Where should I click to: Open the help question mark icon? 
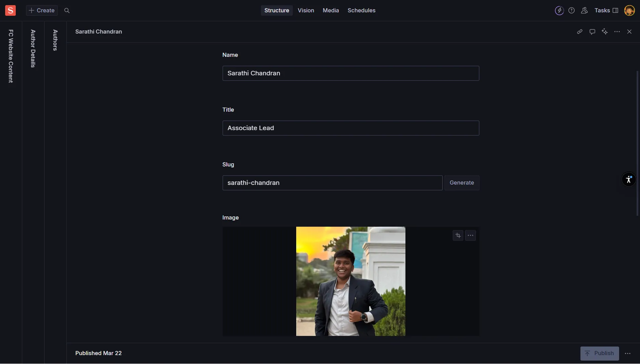tap(572, 11)
